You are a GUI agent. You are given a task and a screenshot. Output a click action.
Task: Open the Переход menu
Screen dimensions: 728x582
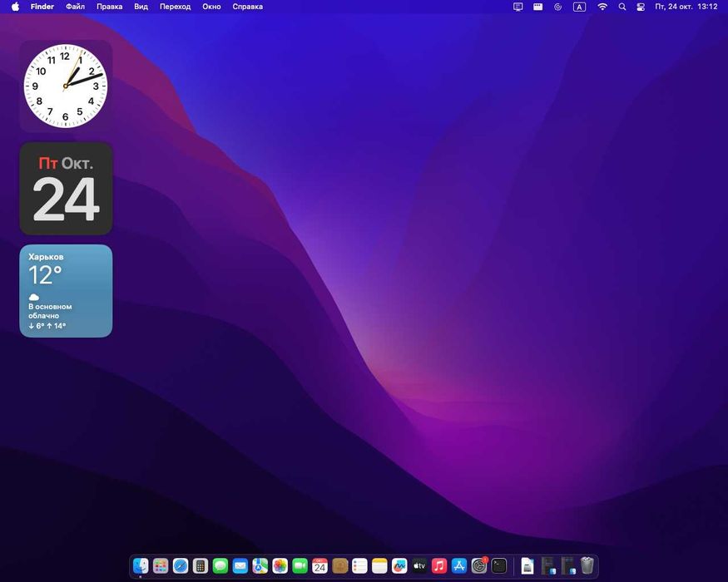(x=175, y=7)
